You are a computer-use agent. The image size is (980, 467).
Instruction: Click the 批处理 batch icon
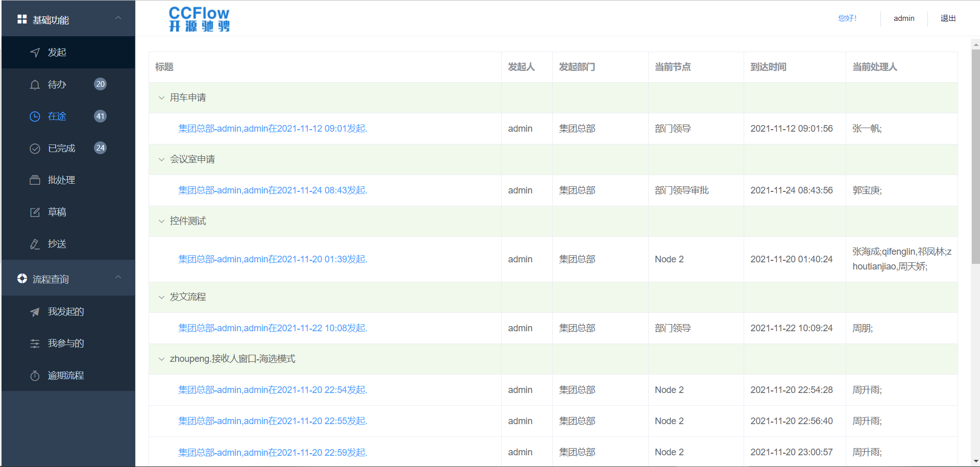(x=35, y=180)
